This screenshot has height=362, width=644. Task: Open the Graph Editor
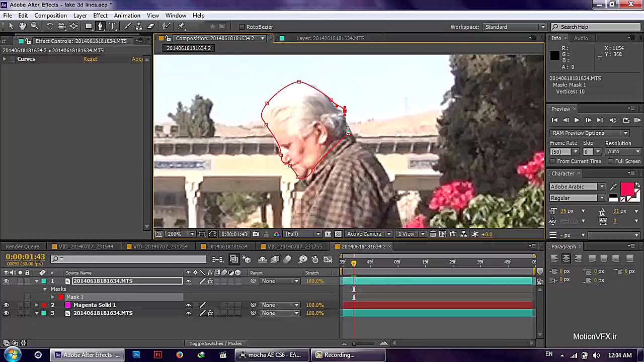point(329,260)
